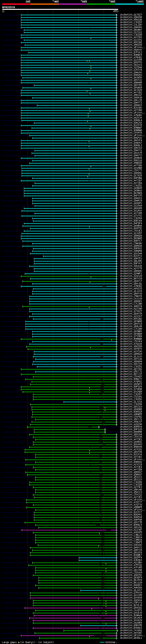Viewport: 146px width, 644px height.
Task: Click the UniRef100_A9TS36 label
Action: (131, 359)
